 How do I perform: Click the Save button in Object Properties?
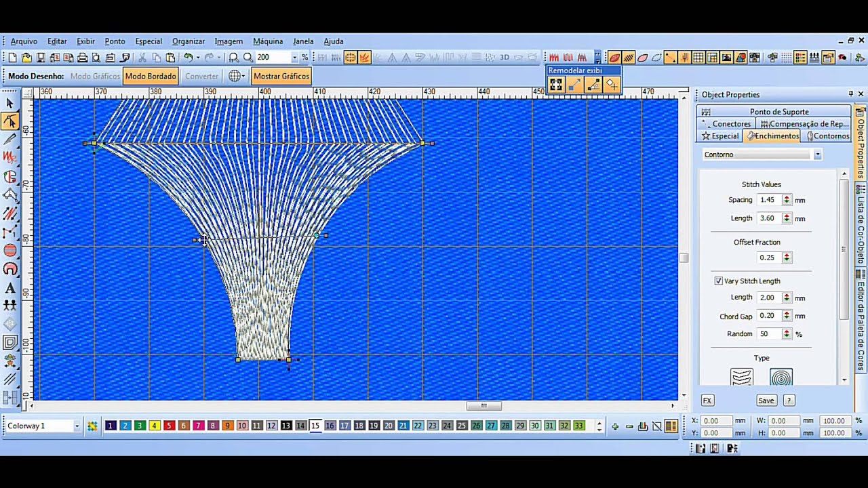point(766,401)
